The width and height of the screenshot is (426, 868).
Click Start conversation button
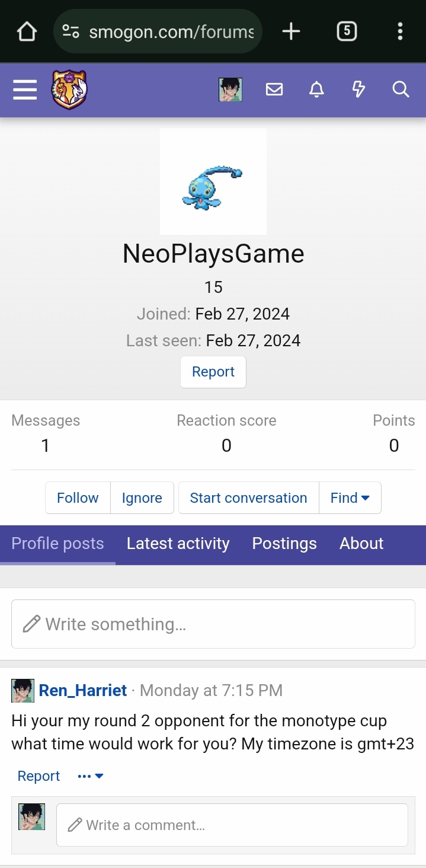click(x=248, y=498)
